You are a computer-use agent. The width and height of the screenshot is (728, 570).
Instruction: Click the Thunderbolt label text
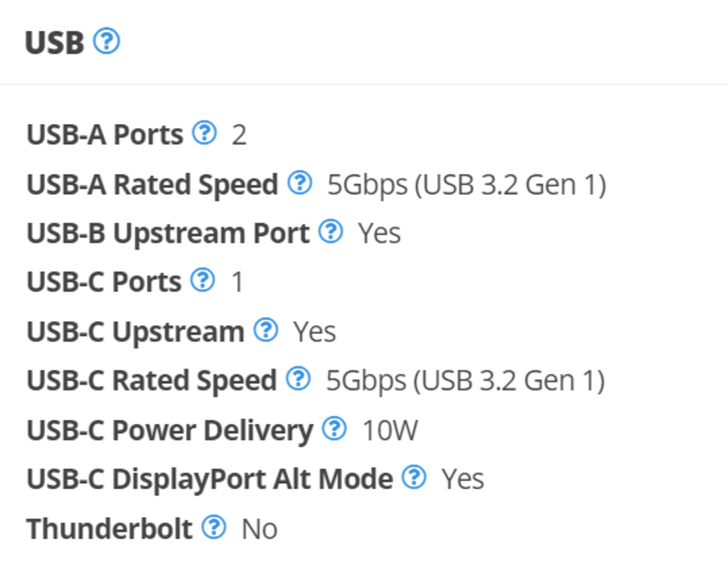[109, 529]
